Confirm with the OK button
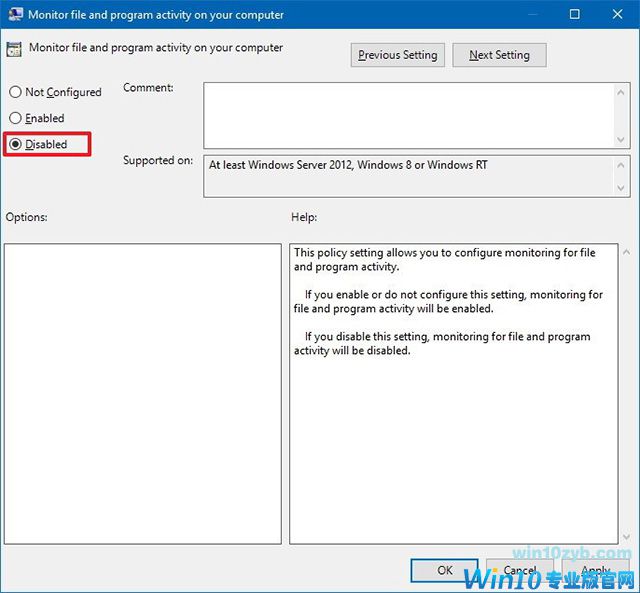The image size is (640, 593). [x=444, y=570]
